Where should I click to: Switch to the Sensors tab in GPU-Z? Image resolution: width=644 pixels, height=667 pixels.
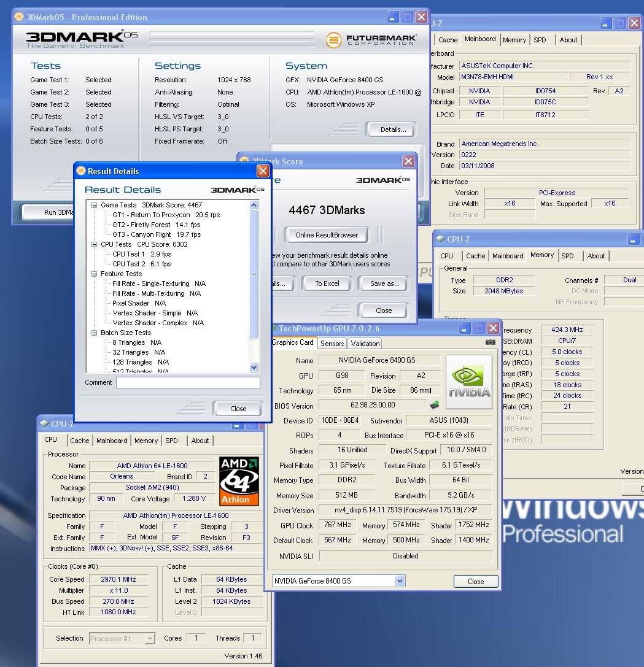332,343
